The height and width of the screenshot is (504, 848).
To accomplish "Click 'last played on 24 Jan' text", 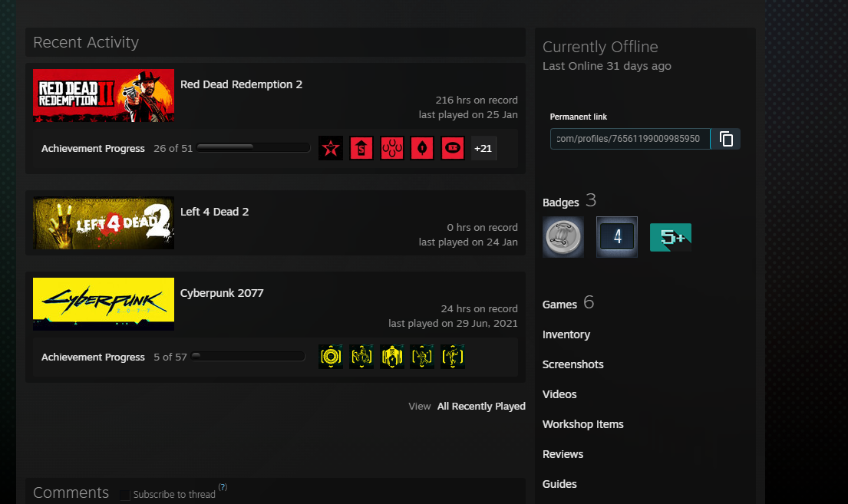I will [x=468, y=242].
